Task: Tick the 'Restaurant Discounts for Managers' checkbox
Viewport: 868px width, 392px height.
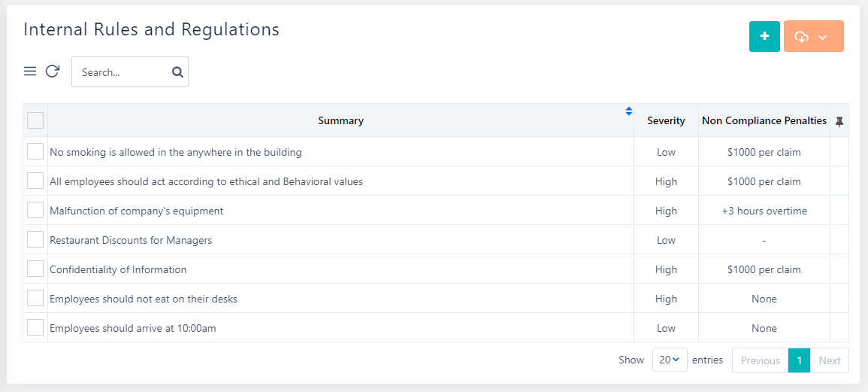Action: [35, 239]
